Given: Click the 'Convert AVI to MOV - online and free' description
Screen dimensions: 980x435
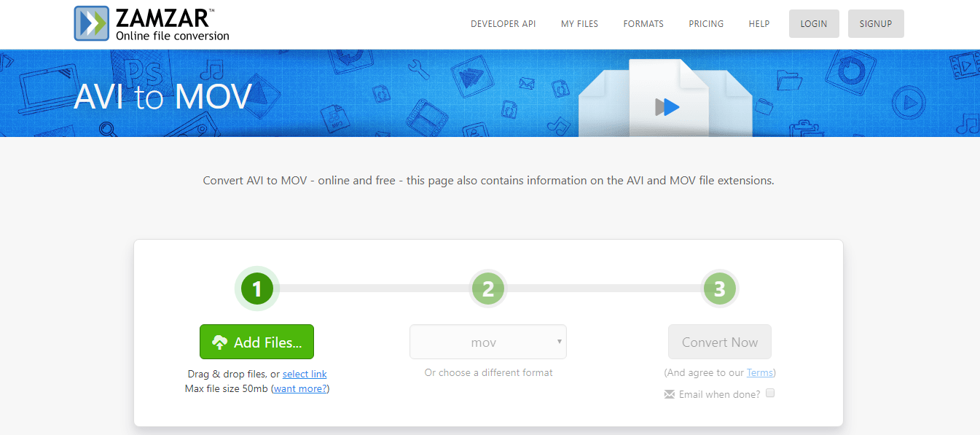Looking at the screenshot, I should click(x=488, y=180).
